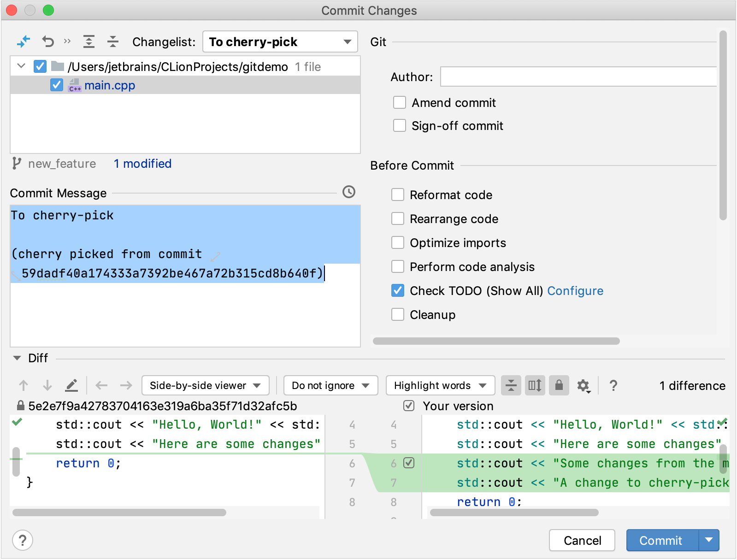The height and width of the screenshot is (560, 737).
Task: Click the Author input field
Action: click(578, 77)
